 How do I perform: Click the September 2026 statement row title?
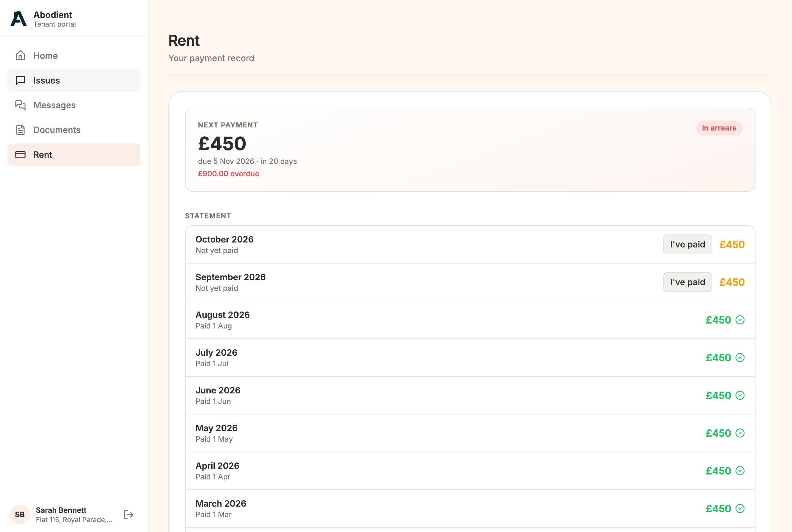[230, 277]
